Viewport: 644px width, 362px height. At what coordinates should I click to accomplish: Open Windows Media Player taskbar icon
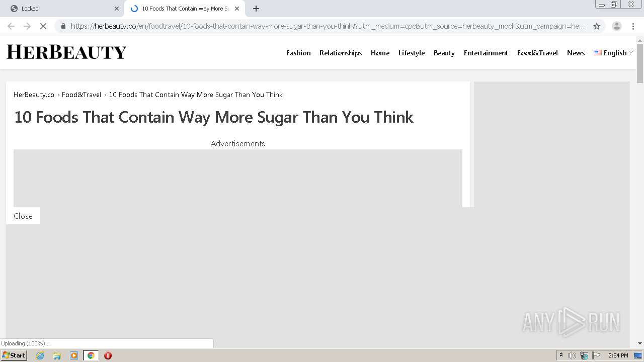point(74,355)
